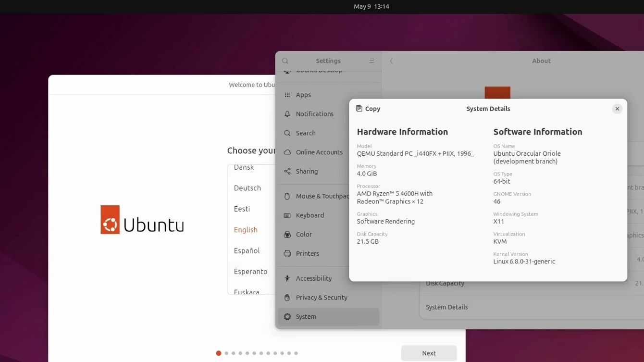Click the System gear icon in sidebar
Viewport: 644px width, 362px height.
pyautogui.click(x=287, y=317)
